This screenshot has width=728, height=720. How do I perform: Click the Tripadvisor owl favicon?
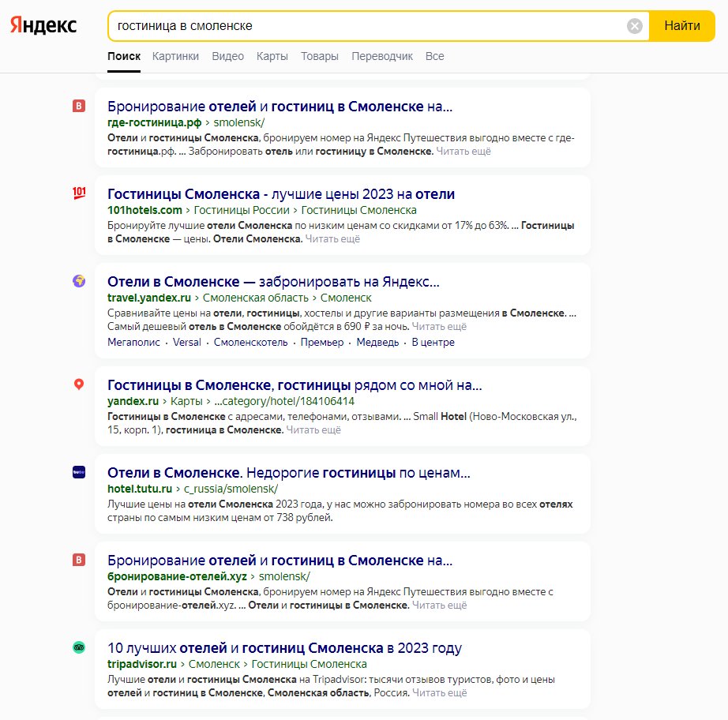[x=79, y=647]
